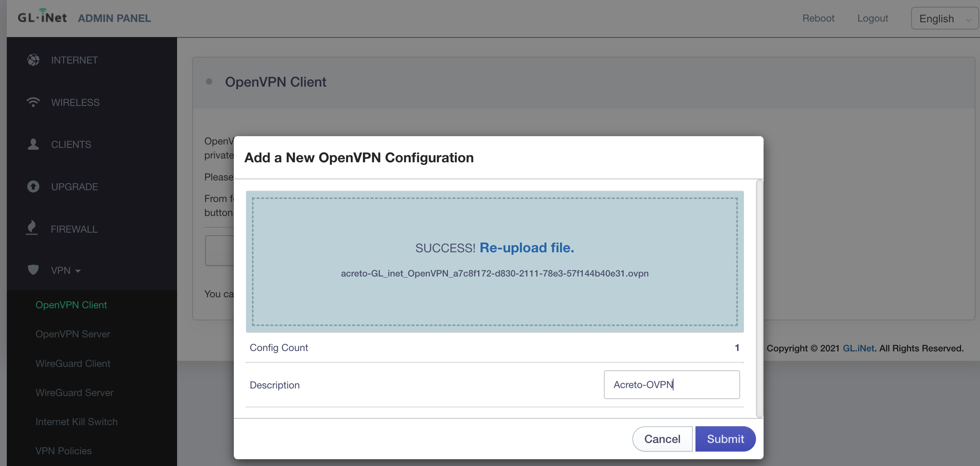
Task: Click the GL.iNet copyright link
Action: pyautogui.click(x=858, y=348)
